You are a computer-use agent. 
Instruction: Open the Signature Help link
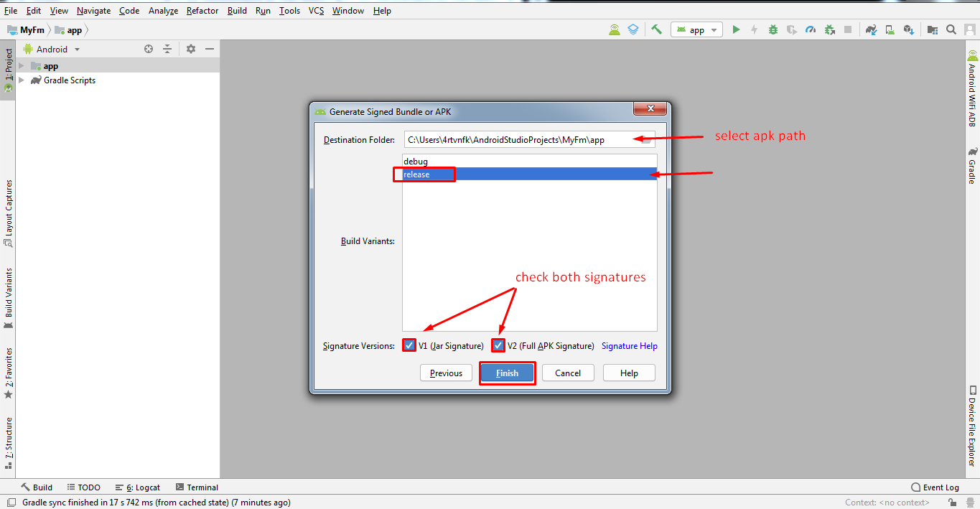click(x=629, y=346)
